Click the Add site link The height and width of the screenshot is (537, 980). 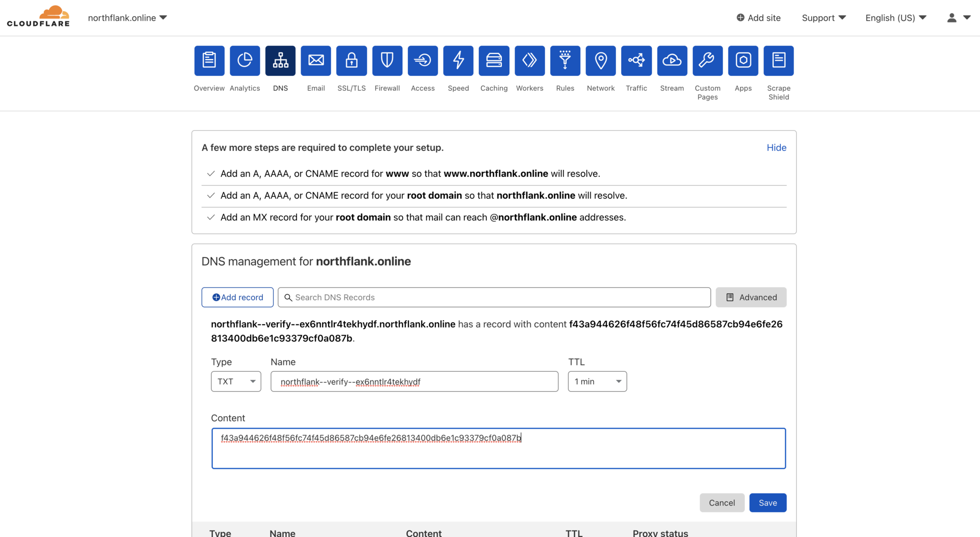[x=758, y=18]
